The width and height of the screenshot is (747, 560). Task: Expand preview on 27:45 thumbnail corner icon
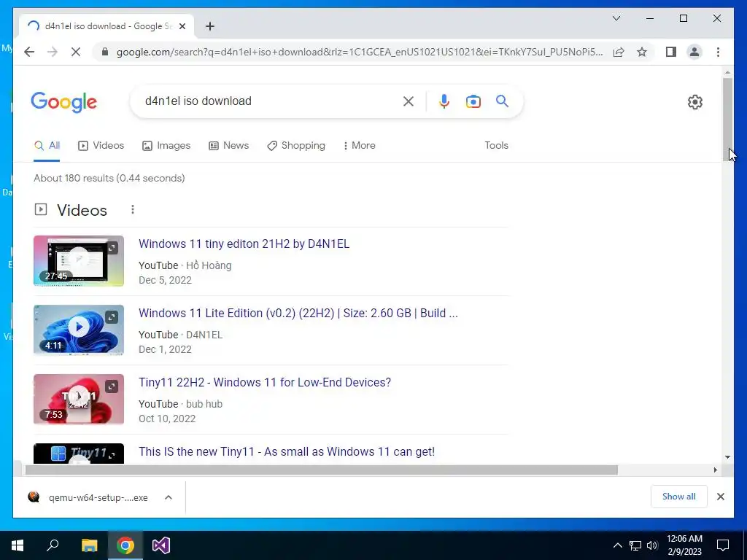pos(112,248)
